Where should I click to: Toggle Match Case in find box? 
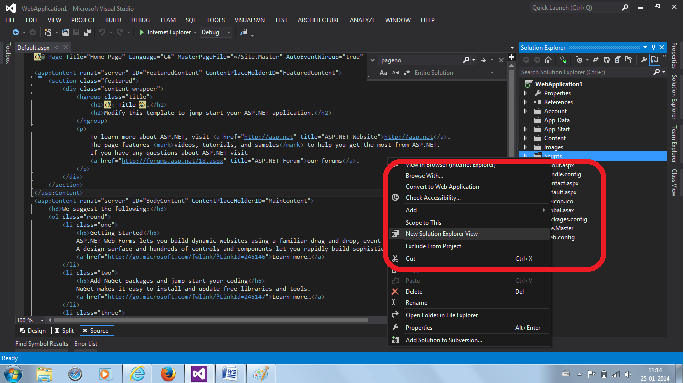point(383,73)
